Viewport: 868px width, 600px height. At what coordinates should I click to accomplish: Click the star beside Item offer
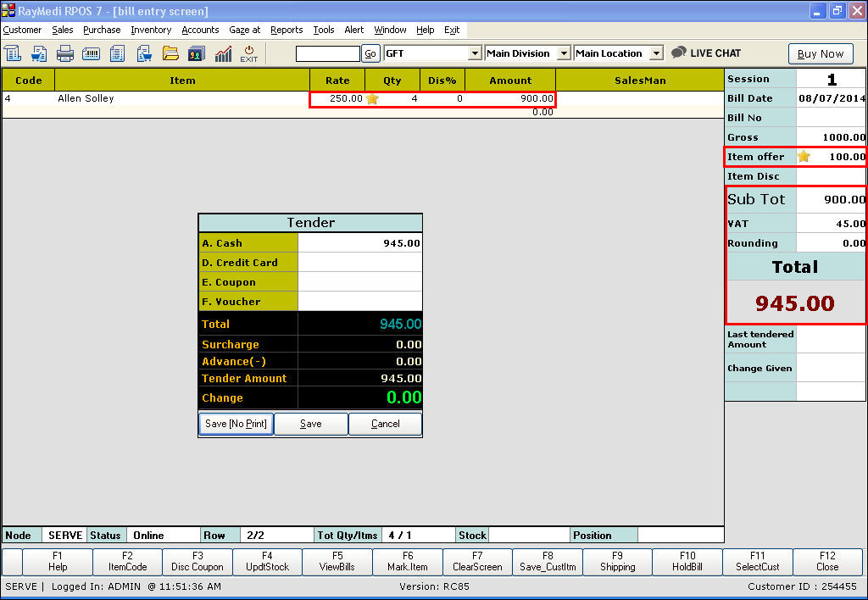tap(804, 157)
